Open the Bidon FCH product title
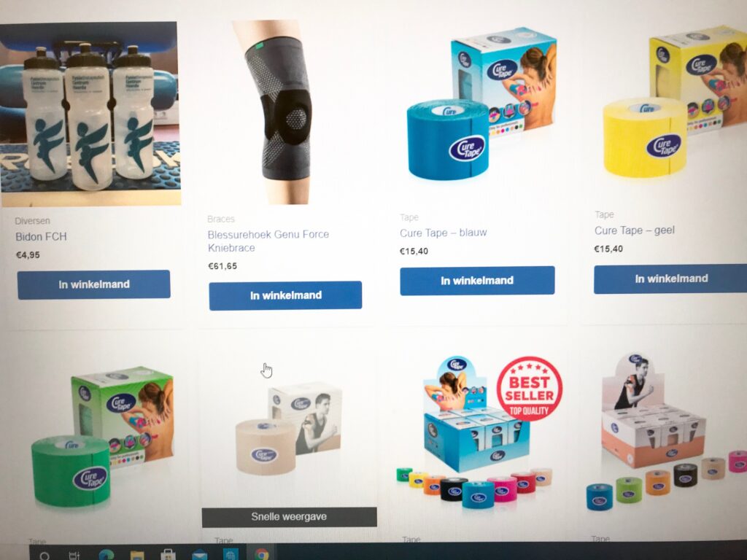The image size is (747, 560). tap(41, 237)
